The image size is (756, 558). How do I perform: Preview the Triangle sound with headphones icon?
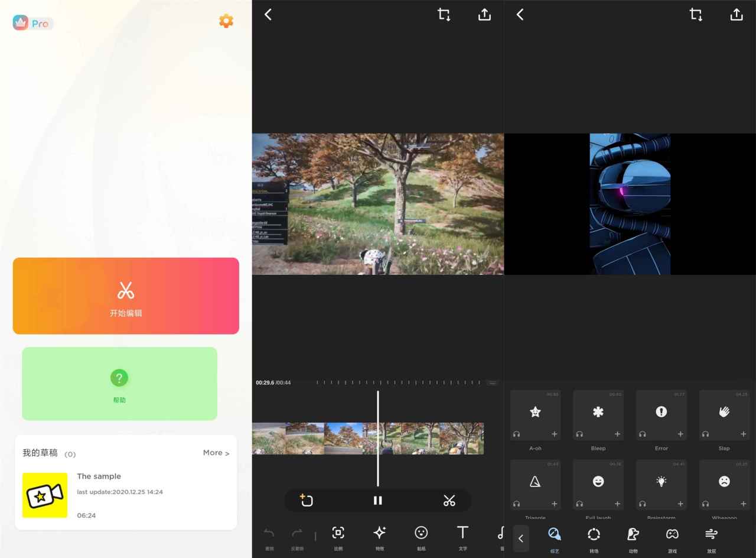[517, 504]
